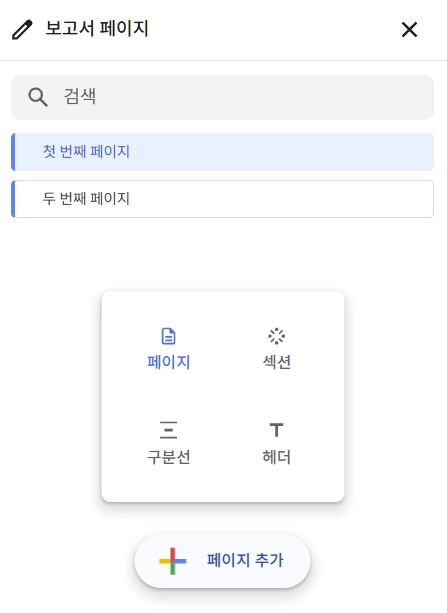
Task: Close the 보고서 페이지 panel
Action: (409, 30)
